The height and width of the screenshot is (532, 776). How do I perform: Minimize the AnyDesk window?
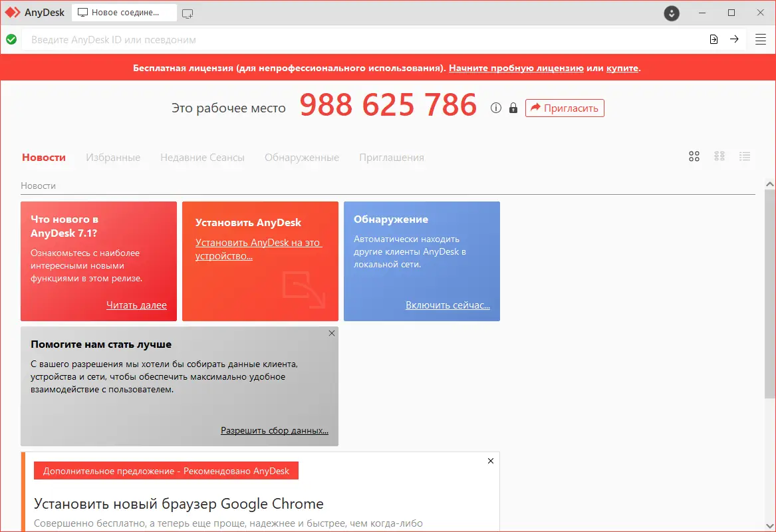pyautogui.click(x=702, y=13)
